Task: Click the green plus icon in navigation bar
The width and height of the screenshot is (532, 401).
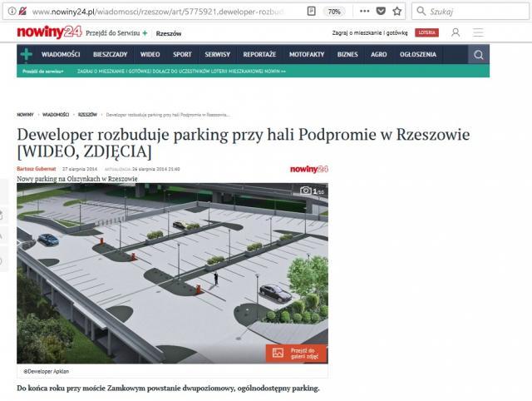Action: (27, 54)
